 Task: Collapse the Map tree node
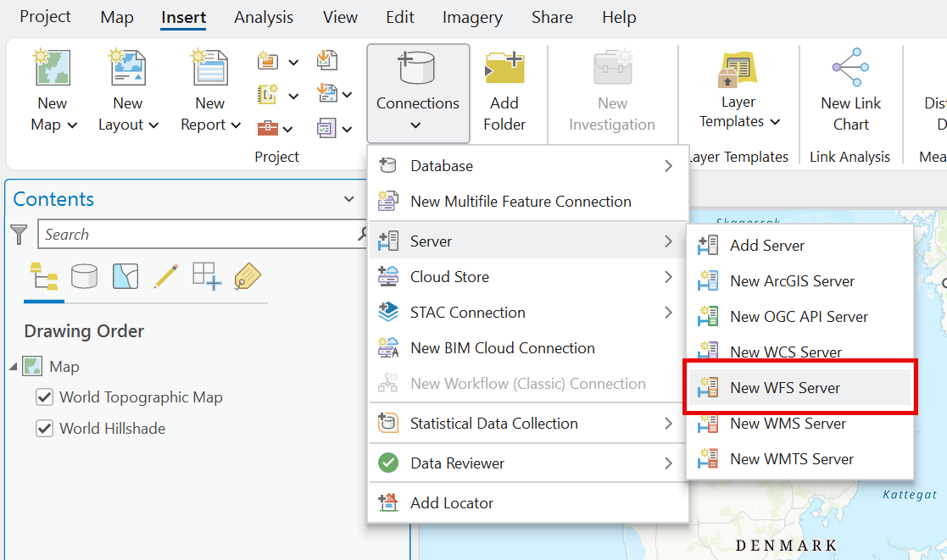13,367
